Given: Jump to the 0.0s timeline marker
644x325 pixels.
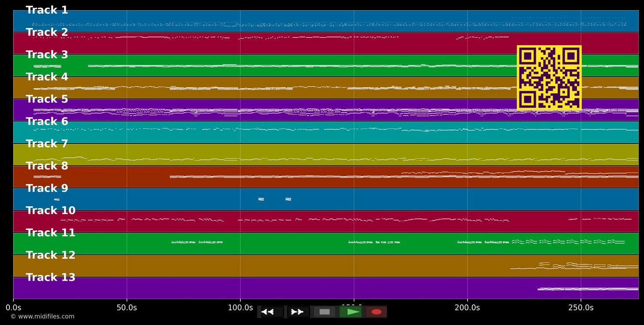Looking at the screenshot, I should coord(13,308).
